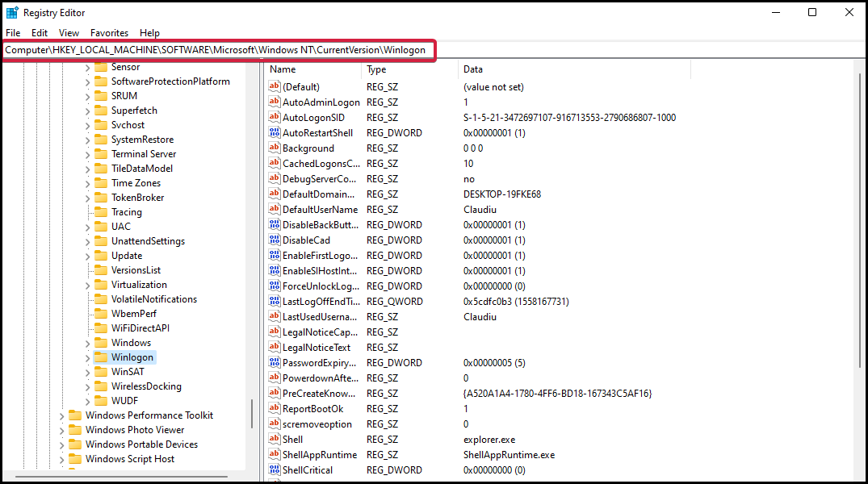Click the folder icon of Tracing key
Image resolution: width=868 pixels, height=484 pixels.
coord(101,212)
